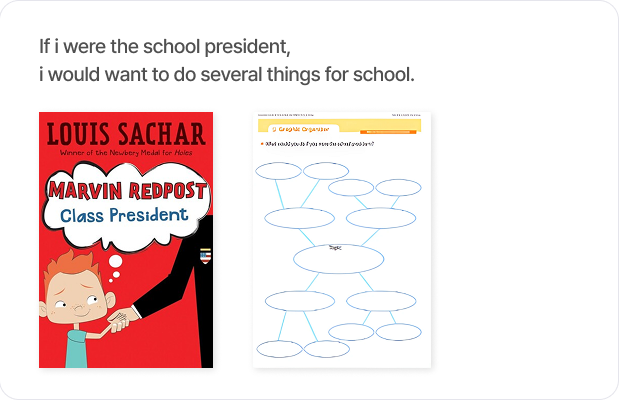
Task: Click the orange bullet before worksheet question
Action: pyautogui.click(x=260, y=145)
